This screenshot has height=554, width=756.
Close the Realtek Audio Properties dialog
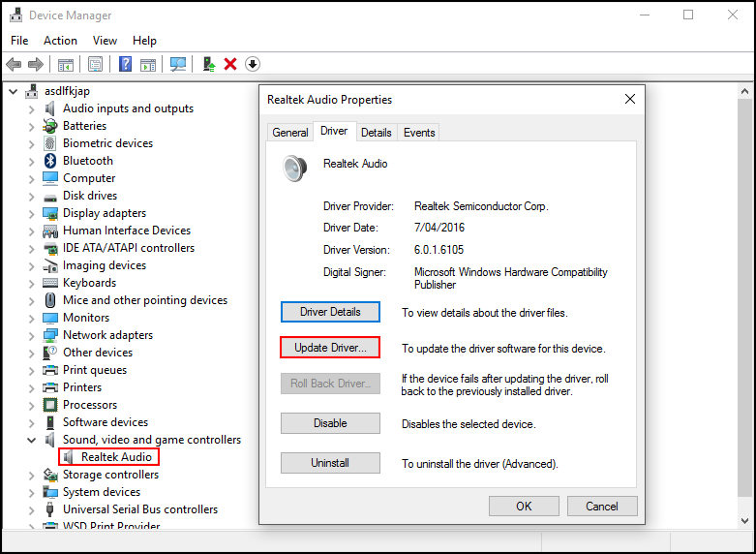[x=630, y=99]
